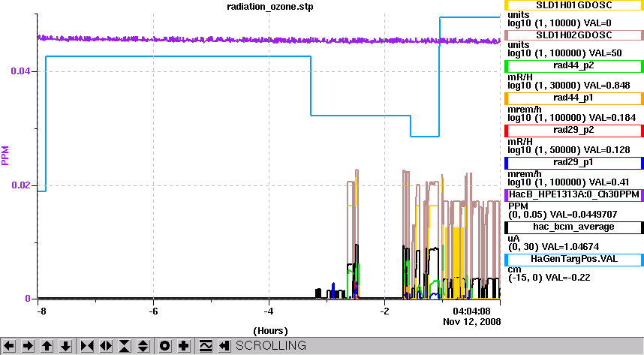Viewport: 644px width, 355px height.
Task: Click the cm units label
Action: pos(515,270)
